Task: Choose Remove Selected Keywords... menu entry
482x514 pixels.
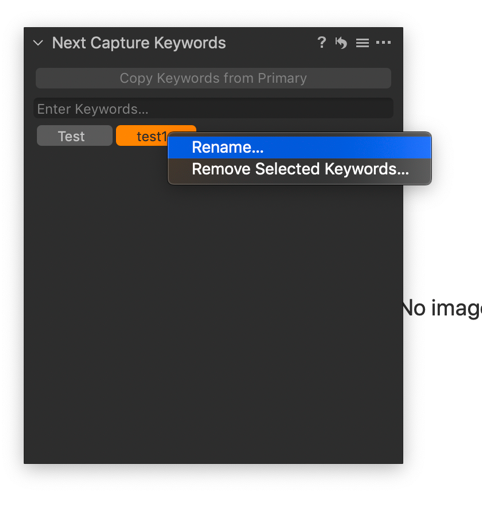Action: pyautogui.click(x=300, y=169)
